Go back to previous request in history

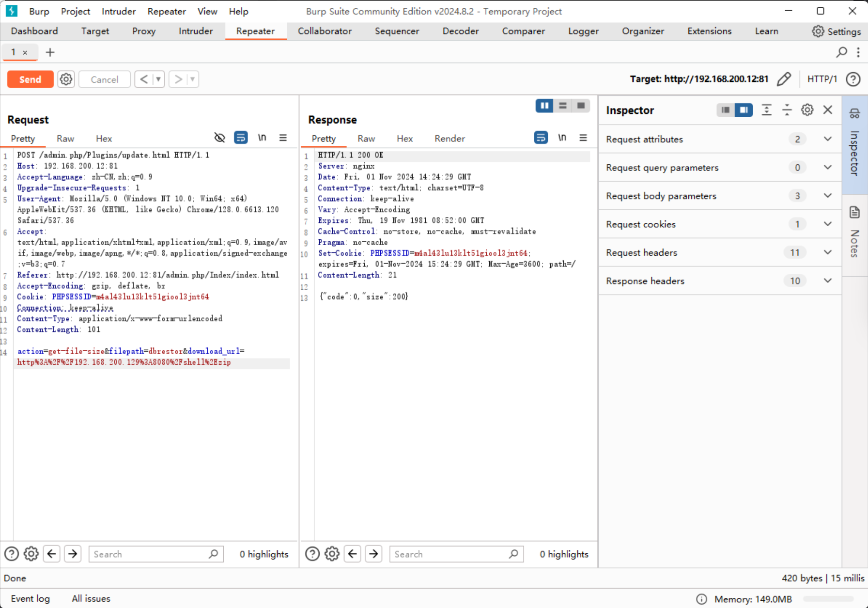pos(144,79)
